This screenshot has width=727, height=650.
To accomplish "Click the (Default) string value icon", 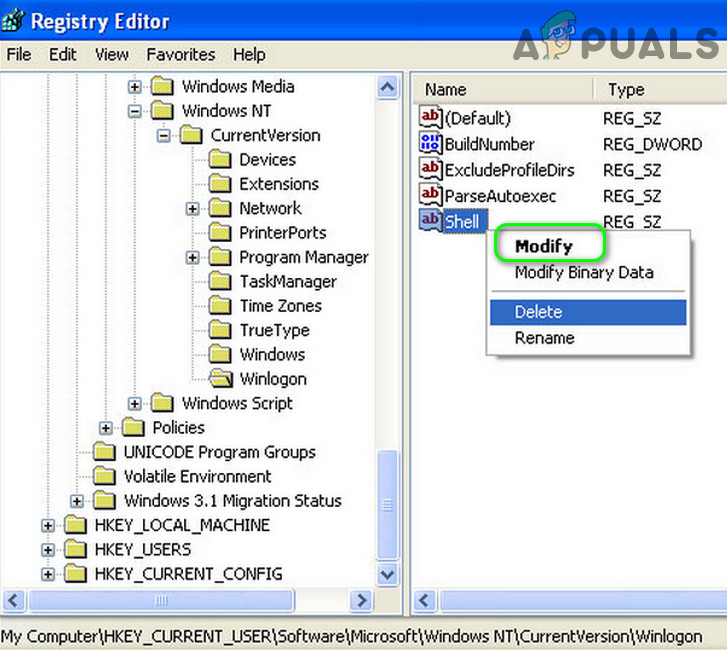I will click(431, 117).
